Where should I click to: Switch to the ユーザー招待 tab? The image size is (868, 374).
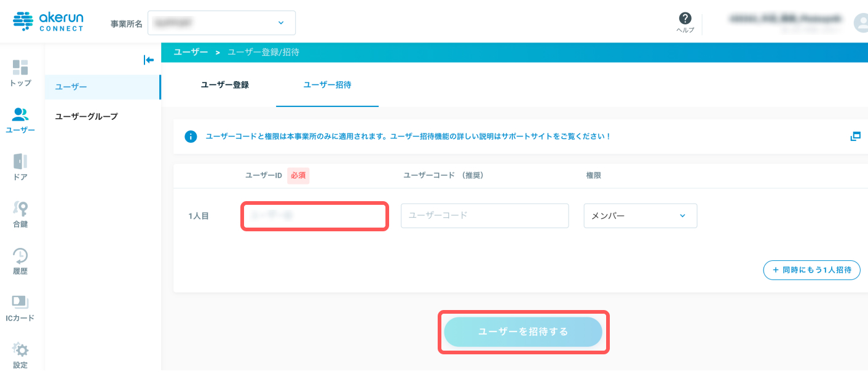tap(327, 85)
